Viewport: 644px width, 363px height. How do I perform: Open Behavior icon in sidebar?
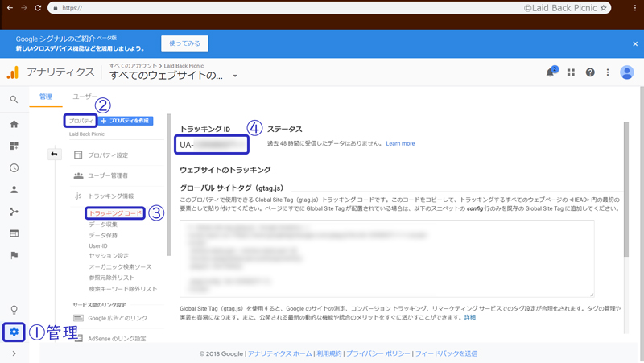pos(14,233)
